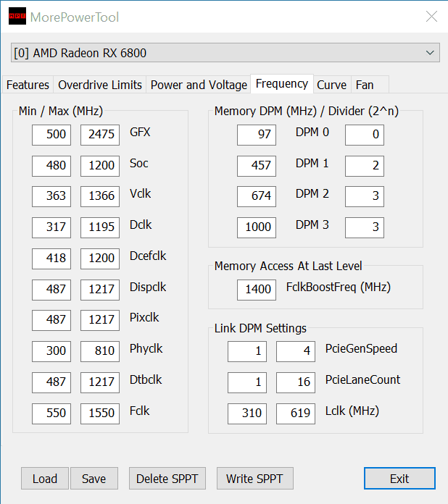Focus the Dtbclk minimum field
This screenshot has height=504, width=448.
(x=51, y=382)
